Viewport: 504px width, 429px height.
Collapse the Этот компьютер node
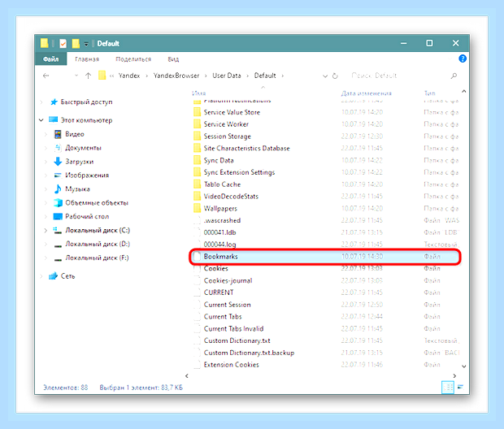tap(41, 120)
